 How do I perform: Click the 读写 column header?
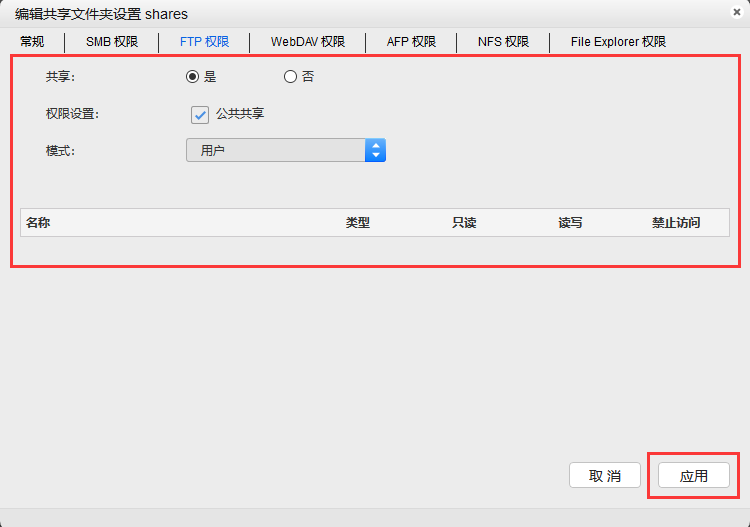tap(570, 223)
